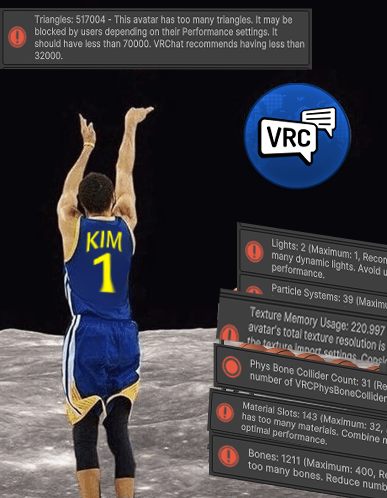Click the 'KIM' name on the jersey
This screenshot has width=387, height=498.
coord(104,241)
